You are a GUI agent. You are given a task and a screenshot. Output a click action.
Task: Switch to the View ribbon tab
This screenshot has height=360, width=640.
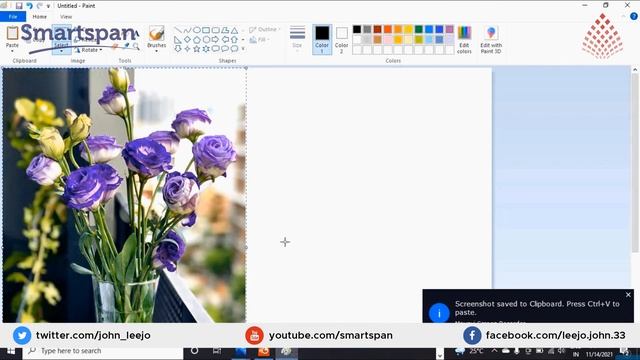point(66,17)
